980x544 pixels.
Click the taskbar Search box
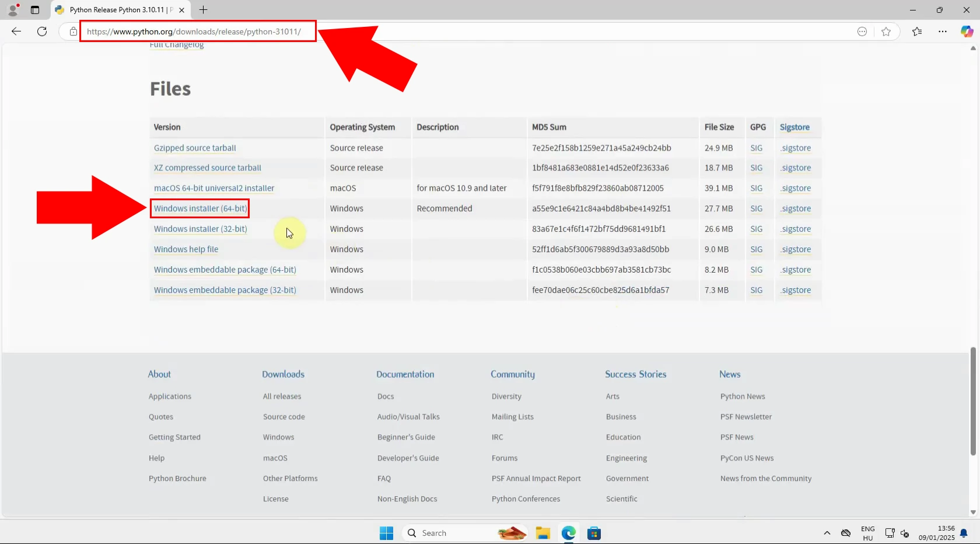click(465, 533)
